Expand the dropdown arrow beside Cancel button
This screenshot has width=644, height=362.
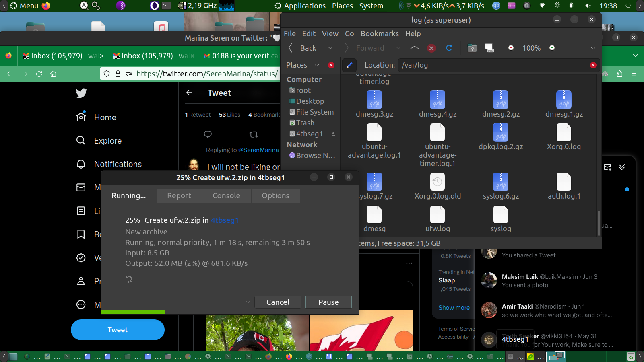(x=248, y=302)
